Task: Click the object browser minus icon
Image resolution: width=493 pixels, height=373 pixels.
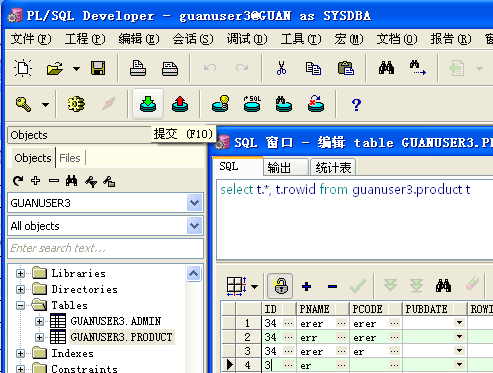Action: (54, 181)
